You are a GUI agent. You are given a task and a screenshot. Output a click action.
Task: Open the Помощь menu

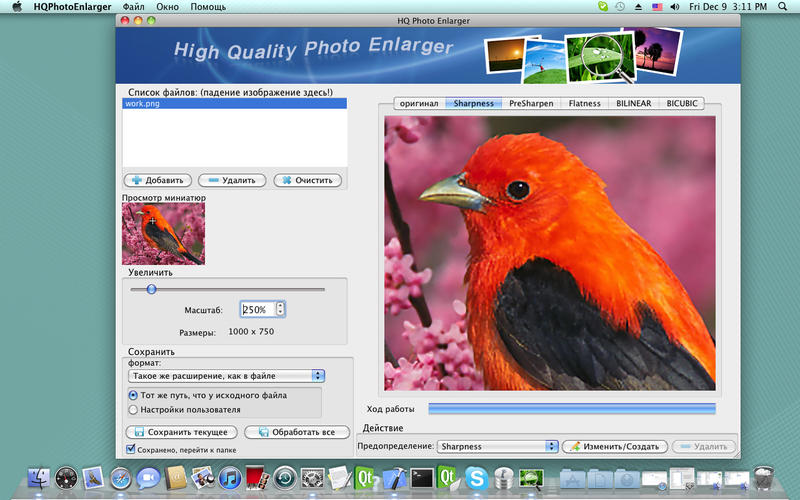pos(208,7)
